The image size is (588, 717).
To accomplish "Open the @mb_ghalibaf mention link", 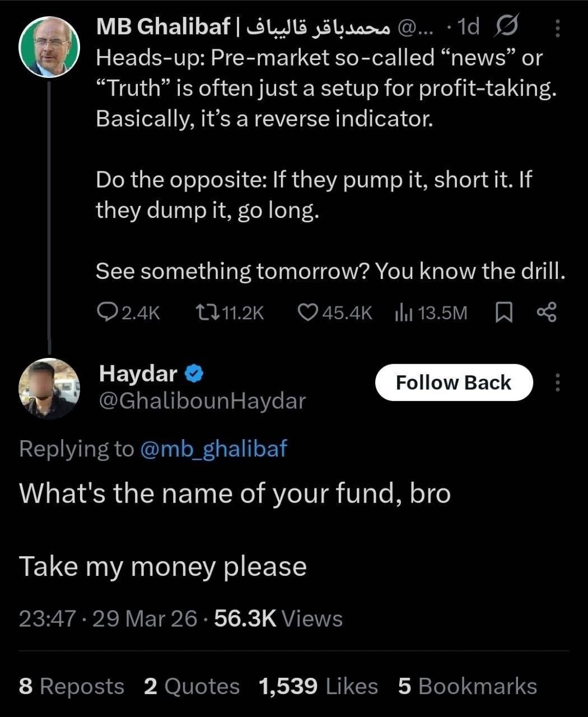I will point(213,449).
